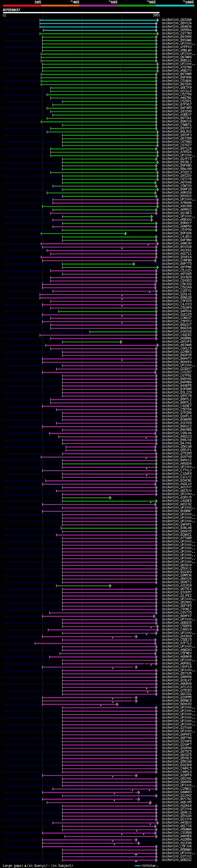Select label UniRef100_Q75CB3
Screen dimensions: 197x868
[x=177, y=690]
